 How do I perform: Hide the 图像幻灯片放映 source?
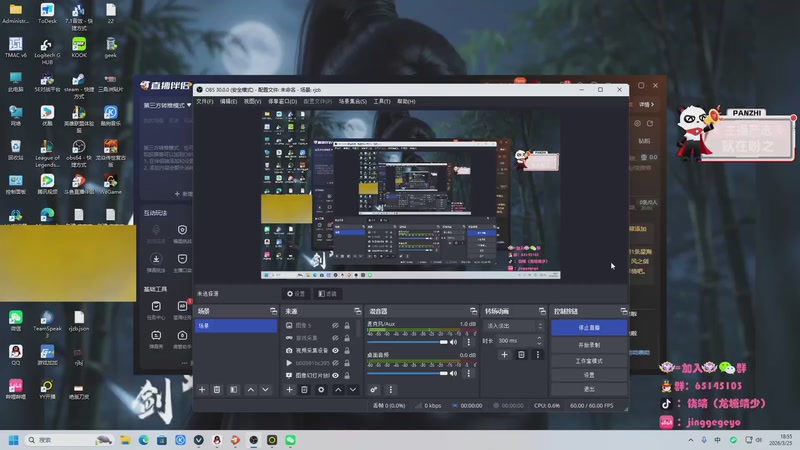[x=335, y=375]
